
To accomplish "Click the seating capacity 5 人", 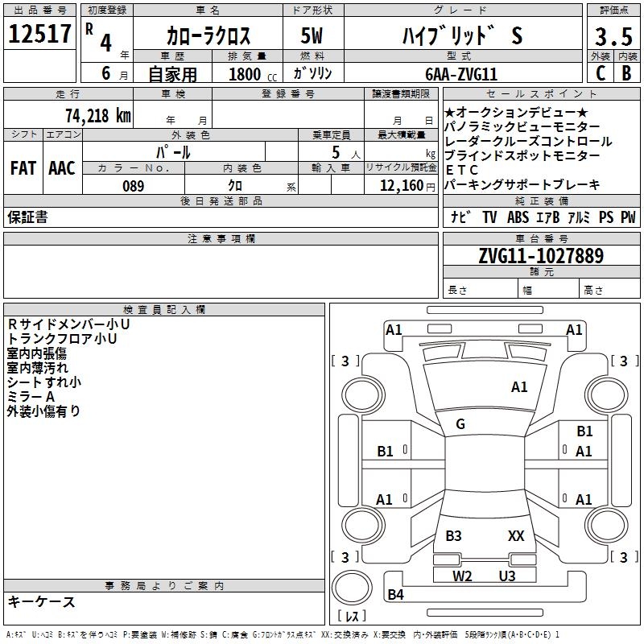I will pyautogui.click(x=346, y=153).
